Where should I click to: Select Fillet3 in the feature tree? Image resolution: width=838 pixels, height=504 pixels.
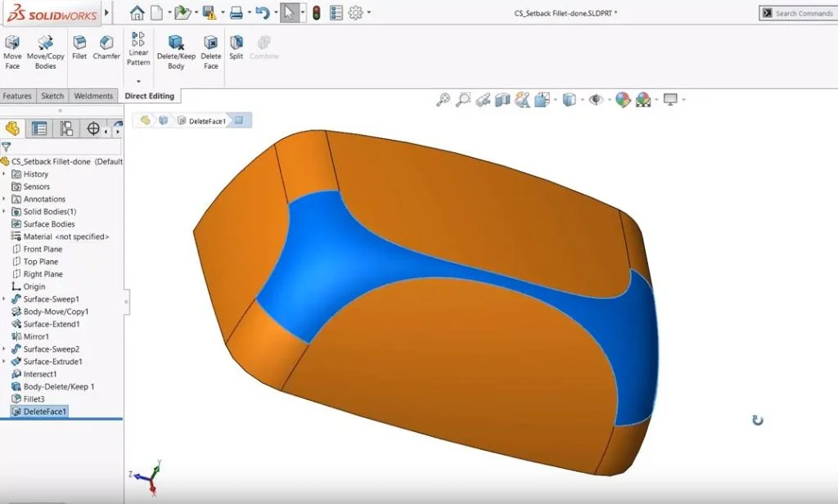click(31, 398)
